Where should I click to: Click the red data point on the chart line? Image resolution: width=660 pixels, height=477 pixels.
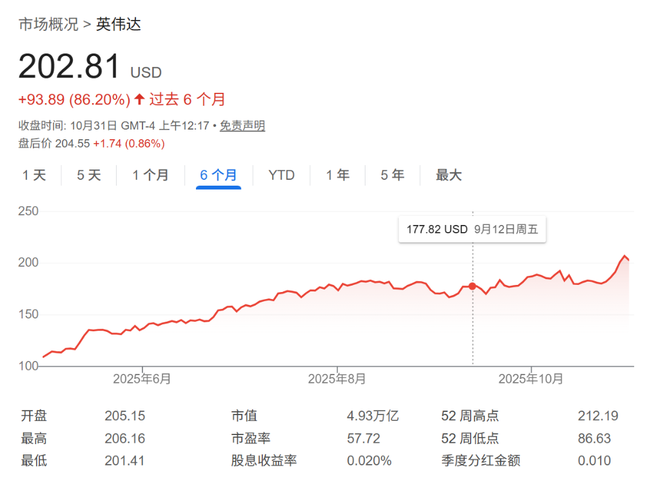click(x=472, y=287)
